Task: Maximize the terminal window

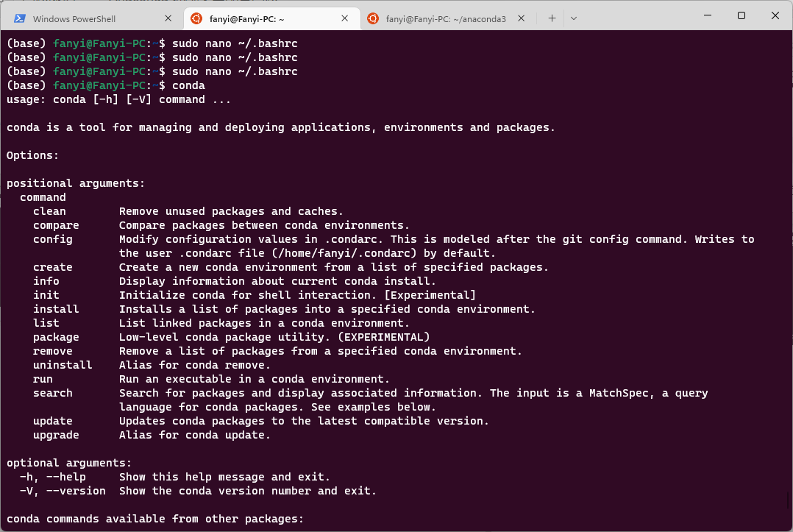Action: click(741, 15)
